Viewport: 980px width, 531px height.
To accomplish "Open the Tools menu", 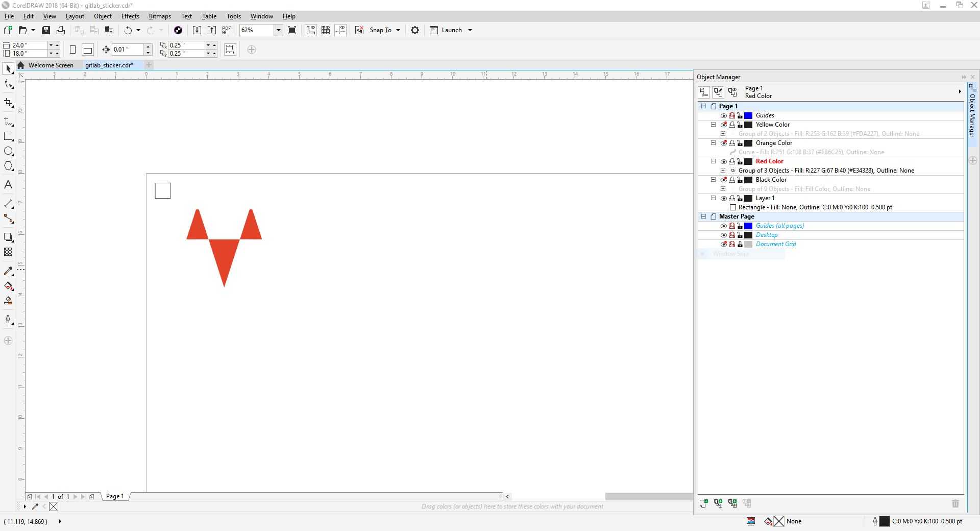I will tap(233, 16).
